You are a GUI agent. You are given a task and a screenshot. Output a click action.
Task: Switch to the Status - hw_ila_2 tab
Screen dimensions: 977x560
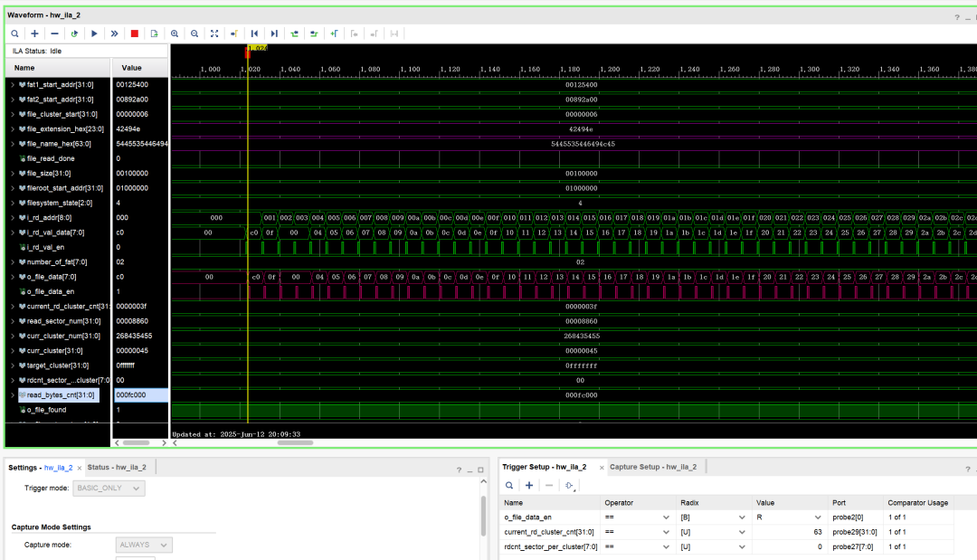click(115, 468)
